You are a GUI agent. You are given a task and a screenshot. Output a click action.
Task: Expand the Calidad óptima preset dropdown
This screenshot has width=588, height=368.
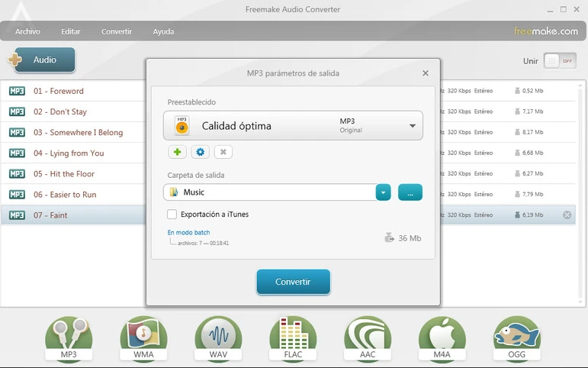click(412, 126)
